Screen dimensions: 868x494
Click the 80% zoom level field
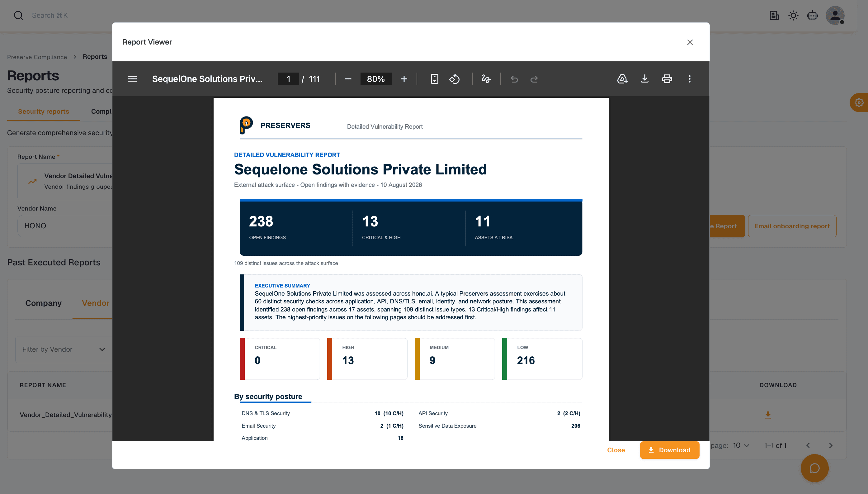pyautogui.click(x=376, y=79)
